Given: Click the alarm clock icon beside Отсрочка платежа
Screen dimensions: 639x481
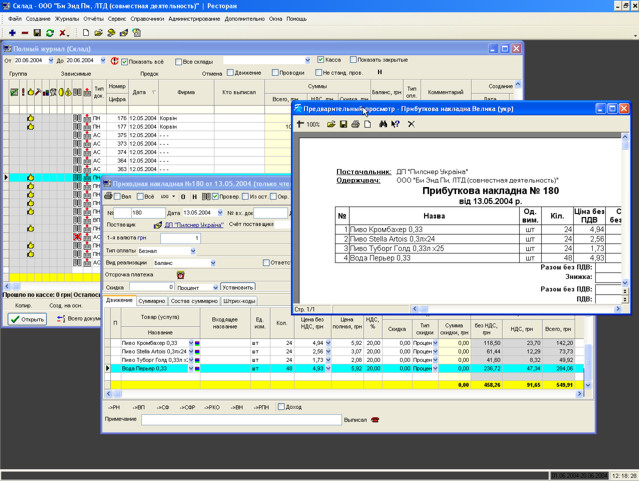Looking at the screenshot, I should (x=180, y=274).
